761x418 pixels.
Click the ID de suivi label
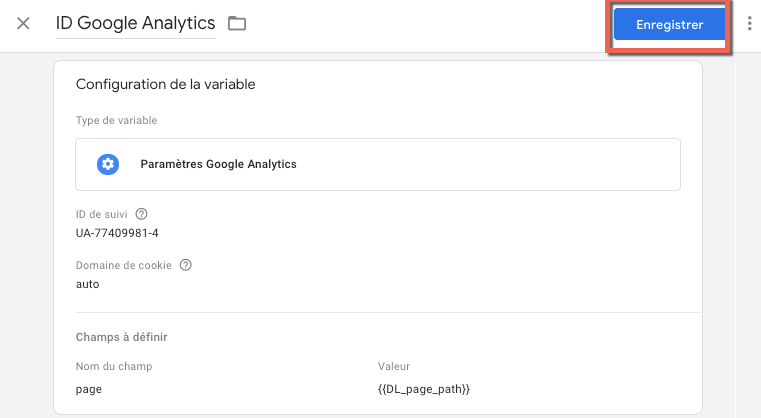102,214
